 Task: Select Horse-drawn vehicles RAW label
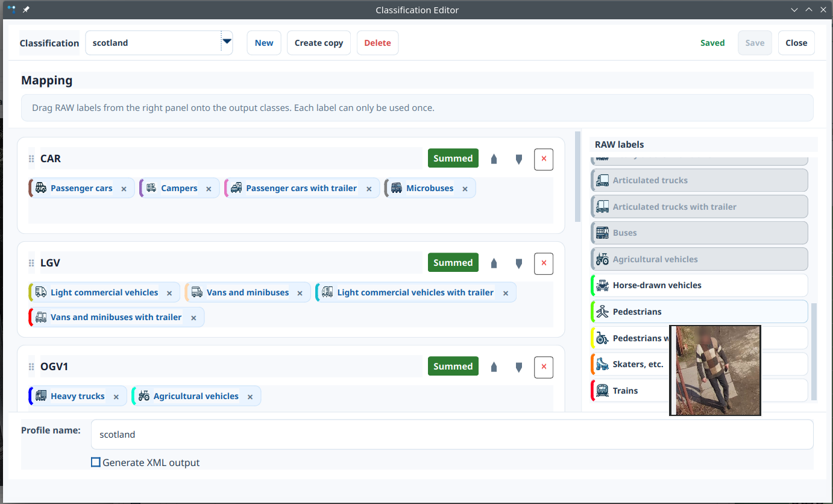[699, 286]
